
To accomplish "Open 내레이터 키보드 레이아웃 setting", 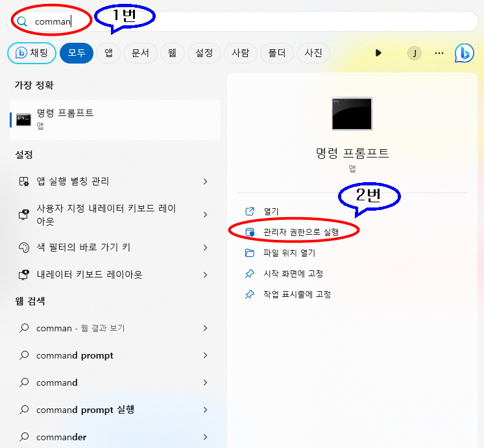I will pos(115,275).
